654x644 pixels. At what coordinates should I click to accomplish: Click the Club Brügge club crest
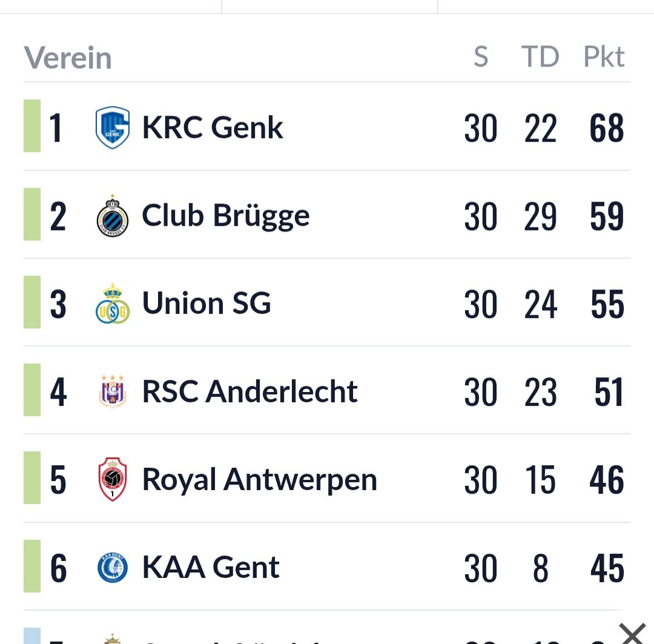112,216
